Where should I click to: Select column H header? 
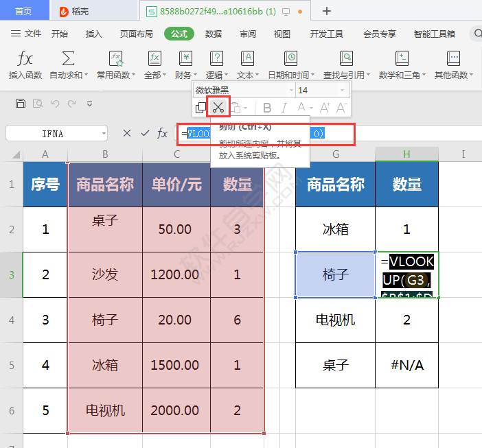click(406, 154)
